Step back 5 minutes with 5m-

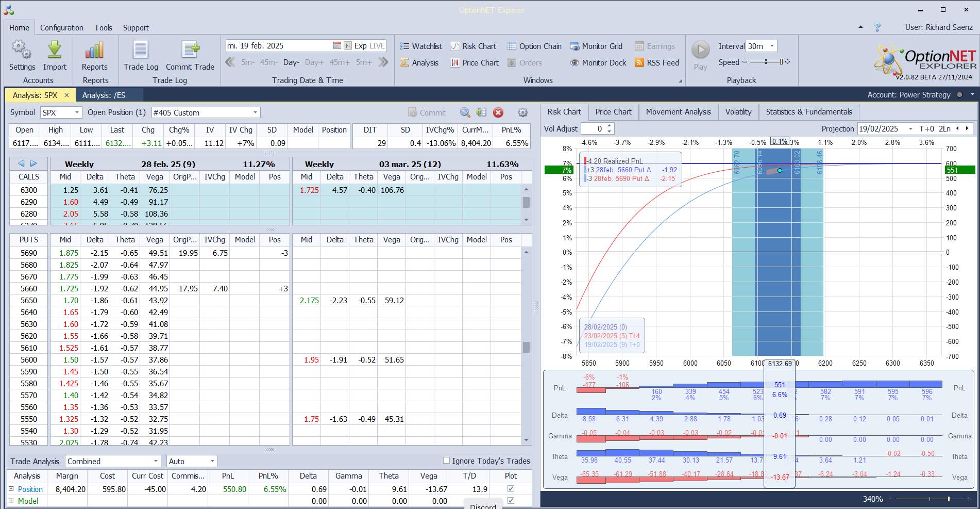[247, 62]
